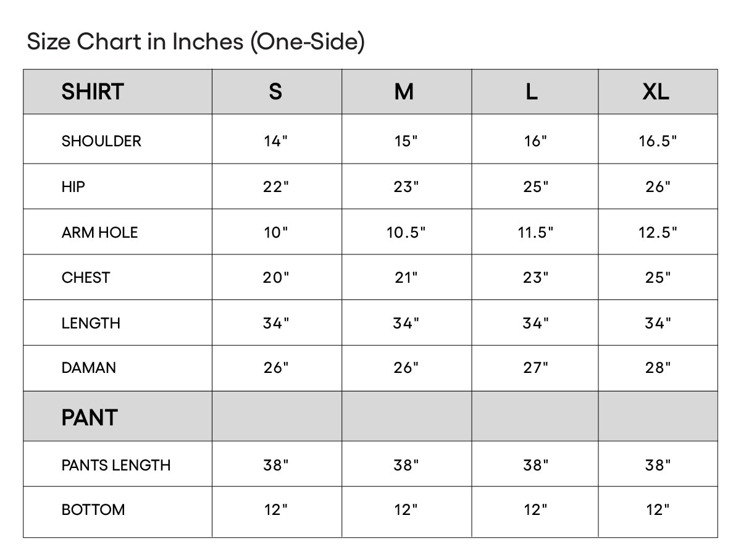
Task: Click the SHOULDER row label
Action: coord(101,141)
